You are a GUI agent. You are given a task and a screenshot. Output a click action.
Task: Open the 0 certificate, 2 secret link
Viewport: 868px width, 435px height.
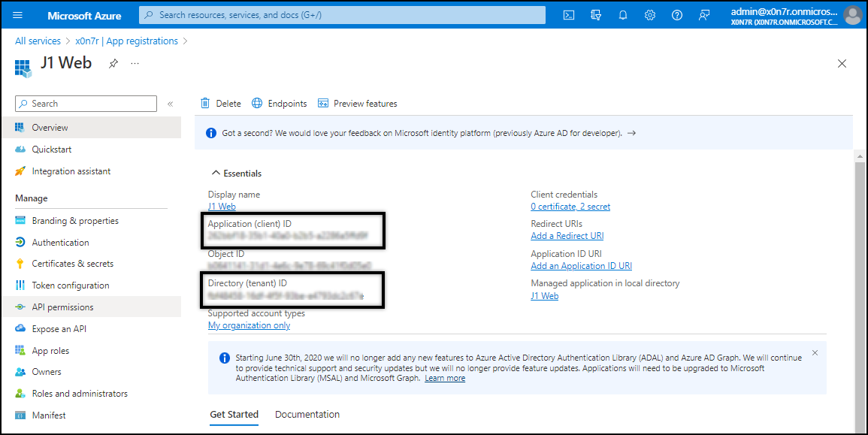click(x=570, y=207)
